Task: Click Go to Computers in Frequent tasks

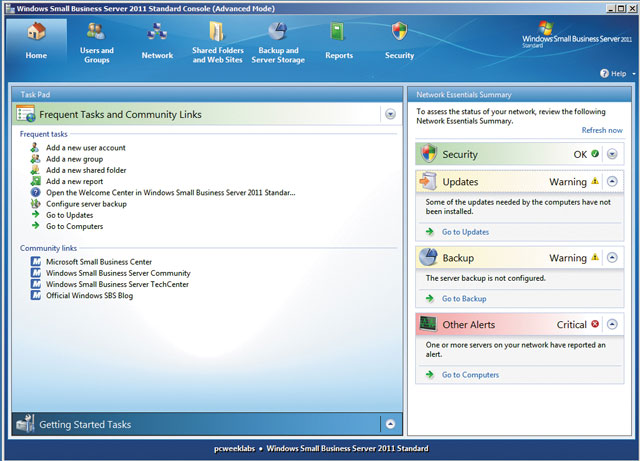Action: (74, 226)
